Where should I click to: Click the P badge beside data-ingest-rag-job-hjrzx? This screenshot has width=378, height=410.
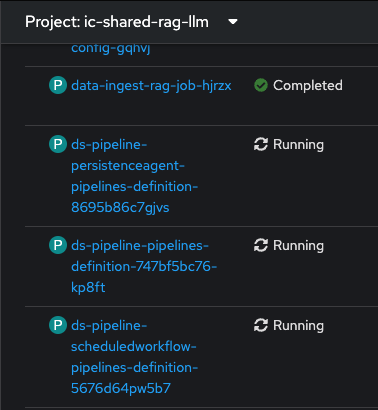coord(58,85)
